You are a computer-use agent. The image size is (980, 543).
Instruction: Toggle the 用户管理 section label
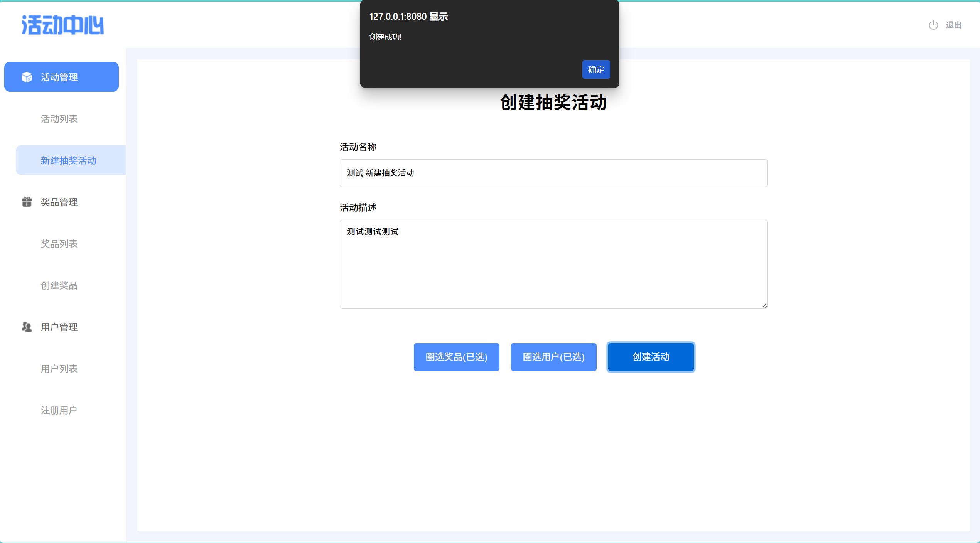(59, 327)
